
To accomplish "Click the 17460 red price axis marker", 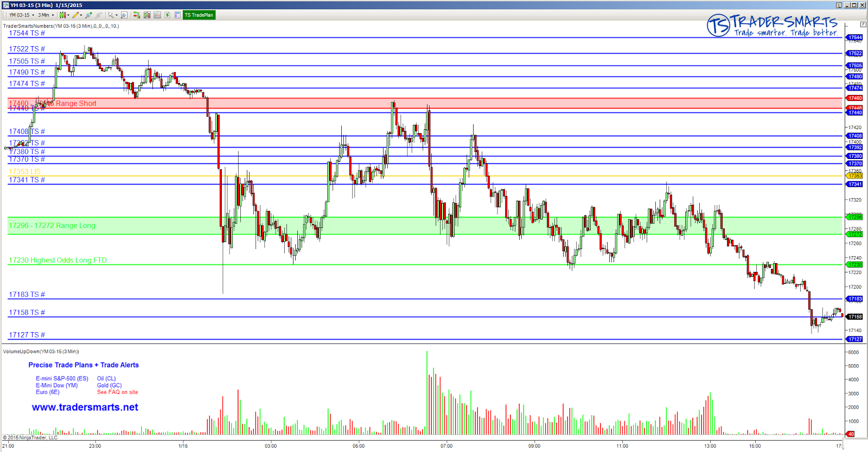I will [855, 98].
